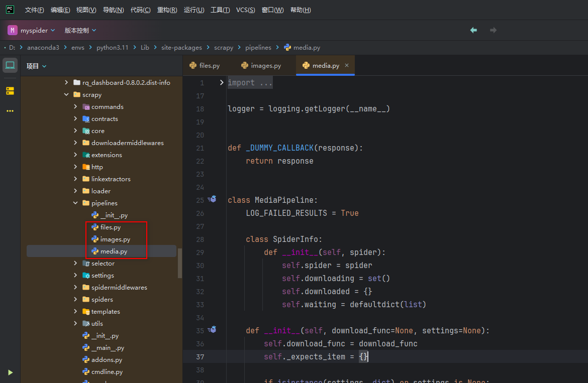Open the Project tool window sidebar icon

(10, 64)
